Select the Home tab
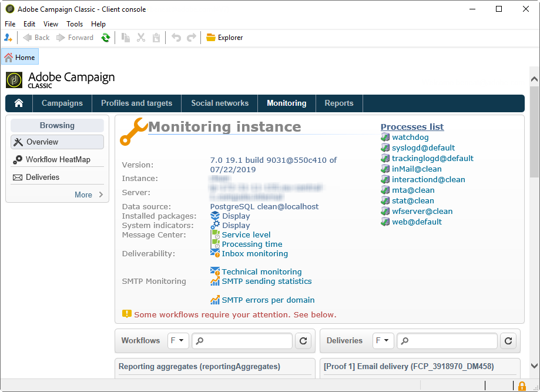This screenshot has width=540, height=392. coord(20,57)
